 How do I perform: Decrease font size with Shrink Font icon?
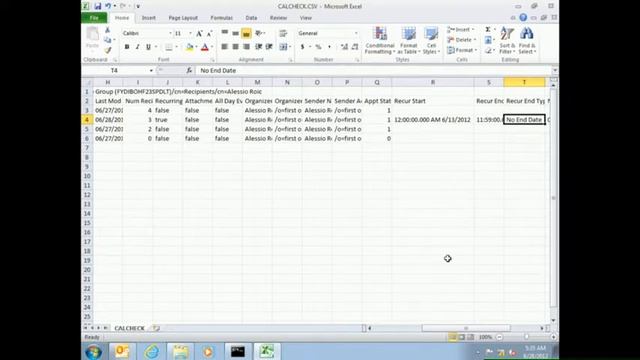click(209, 33)
